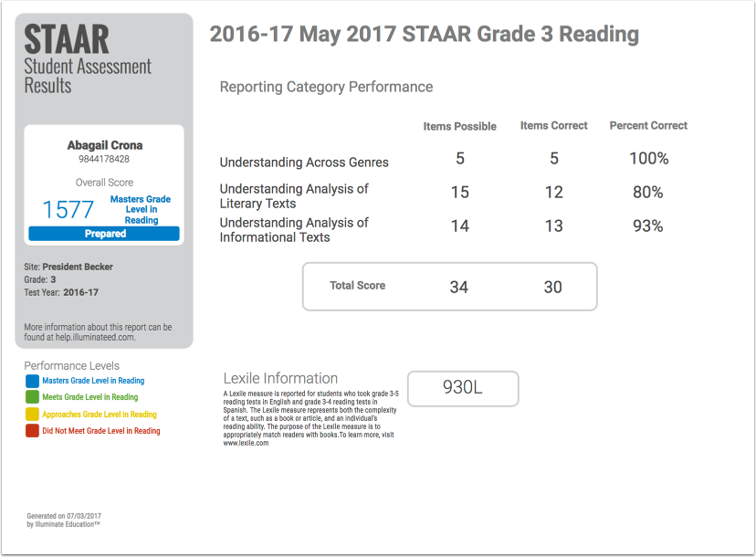This screenshot has width=756, height=557.
Task: Click the total items correct 30
Action: coord(553,288)
